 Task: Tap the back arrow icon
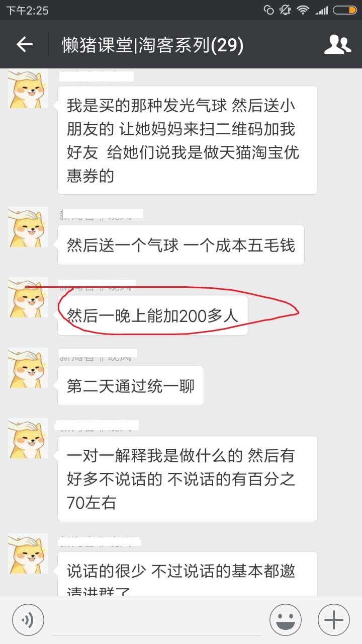24,45
